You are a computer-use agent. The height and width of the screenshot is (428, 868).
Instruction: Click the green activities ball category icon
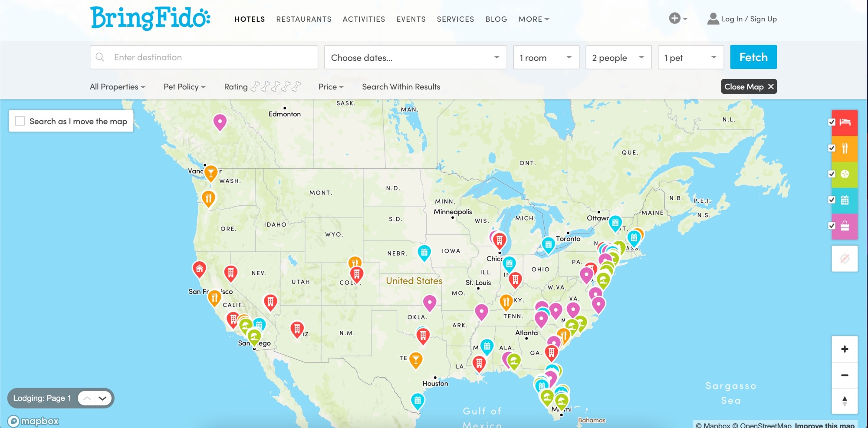845,174
